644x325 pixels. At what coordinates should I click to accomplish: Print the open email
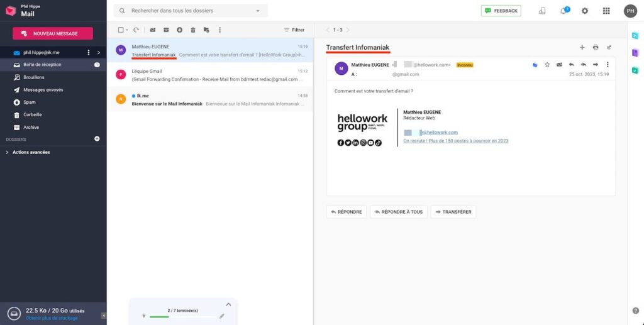pyautogui.click(x=596, y=48)
